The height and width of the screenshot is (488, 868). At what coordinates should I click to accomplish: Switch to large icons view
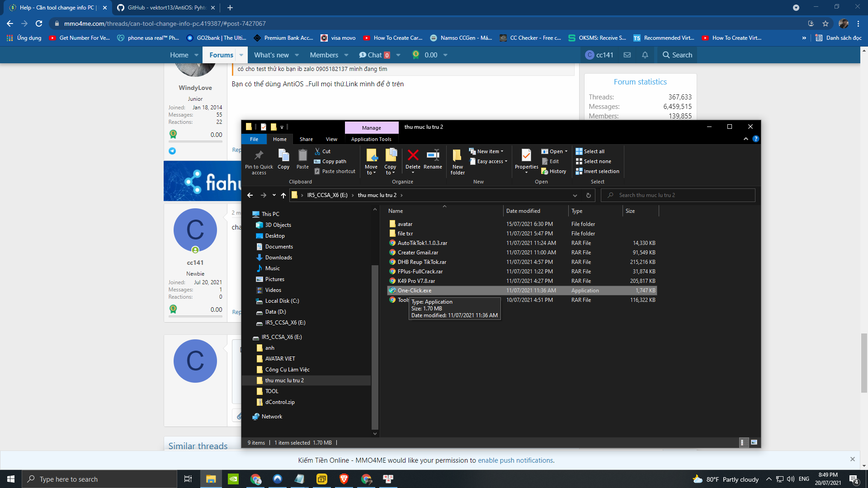pos(754,442)
